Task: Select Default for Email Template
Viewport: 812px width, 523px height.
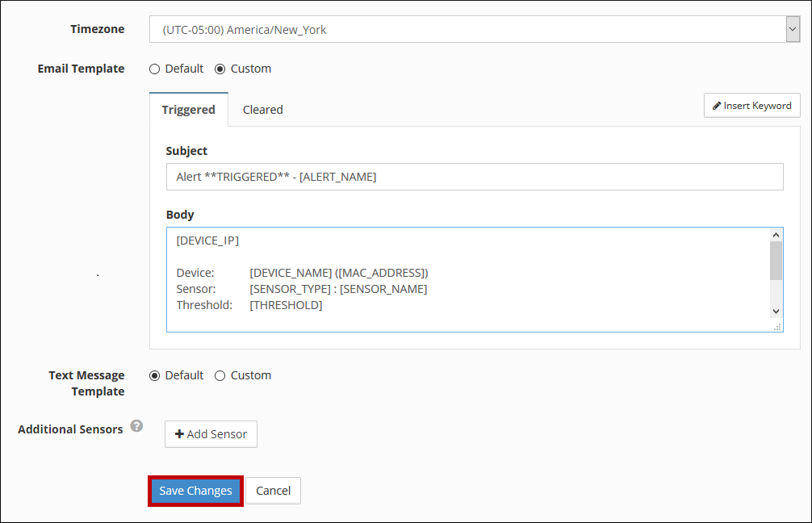Action: [155, 69]
